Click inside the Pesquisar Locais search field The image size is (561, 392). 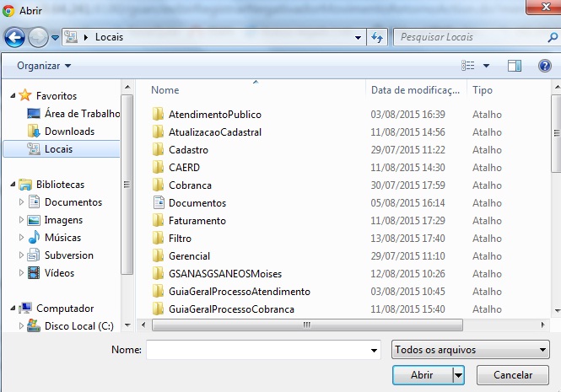(471, 37)
